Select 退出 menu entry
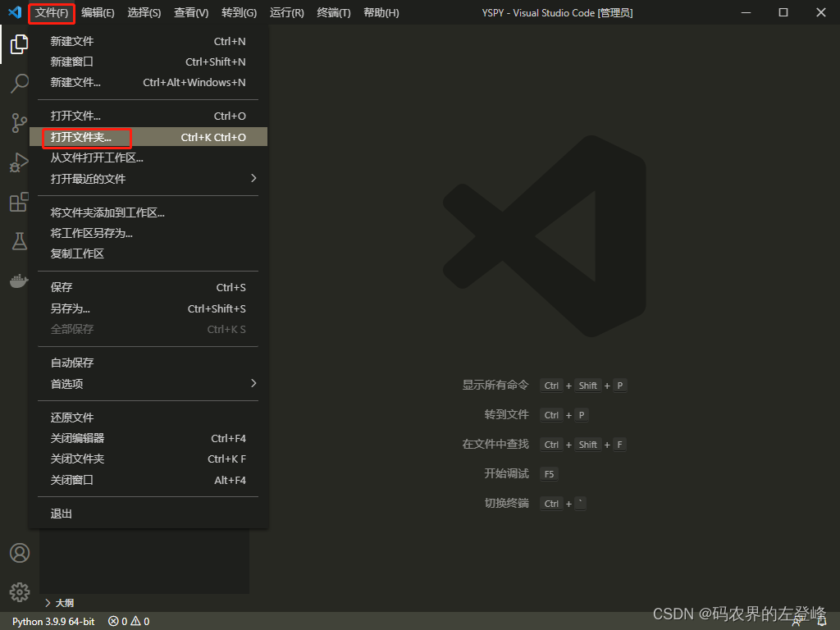This screenshot has width=840, height=630. 148,514
